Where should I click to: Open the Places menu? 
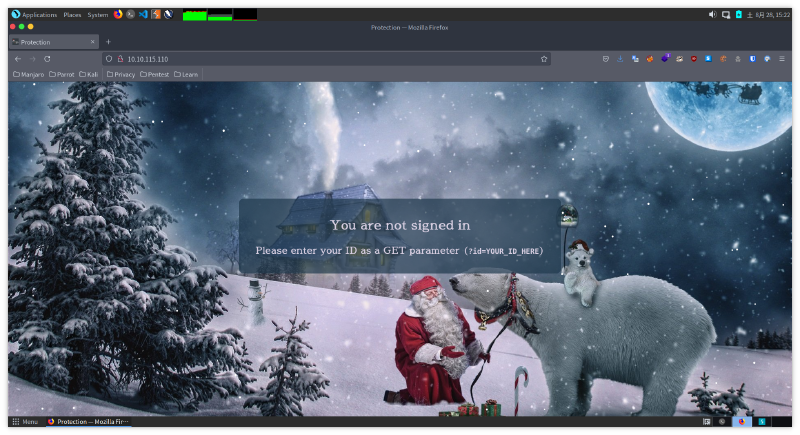click(x=72, y=15)
